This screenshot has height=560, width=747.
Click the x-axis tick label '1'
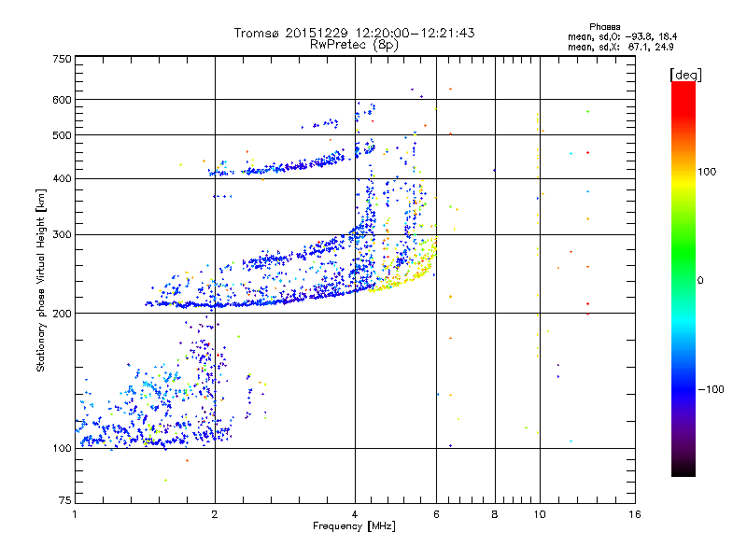tap(75, 514)
